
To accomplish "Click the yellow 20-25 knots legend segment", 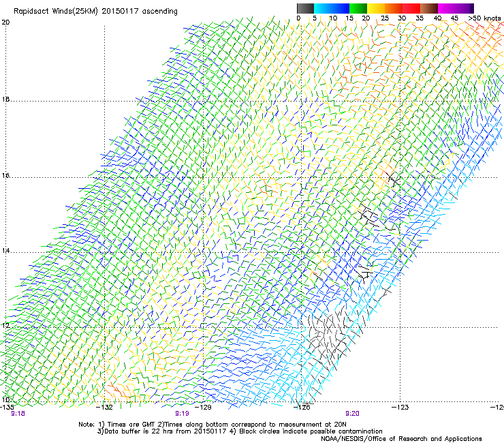I will [376, 8].
